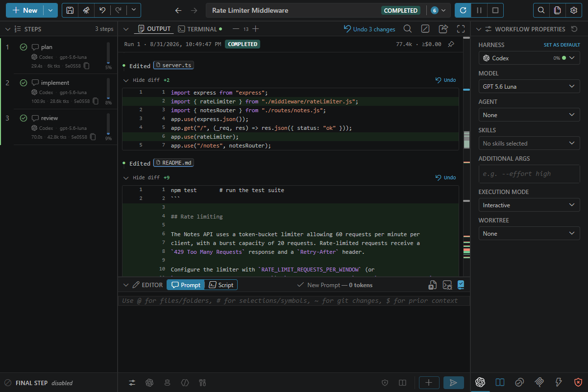Collapse the Workflow Properties panel
Image resolution: width=588 pixels, height=392 pixels.
478,29
